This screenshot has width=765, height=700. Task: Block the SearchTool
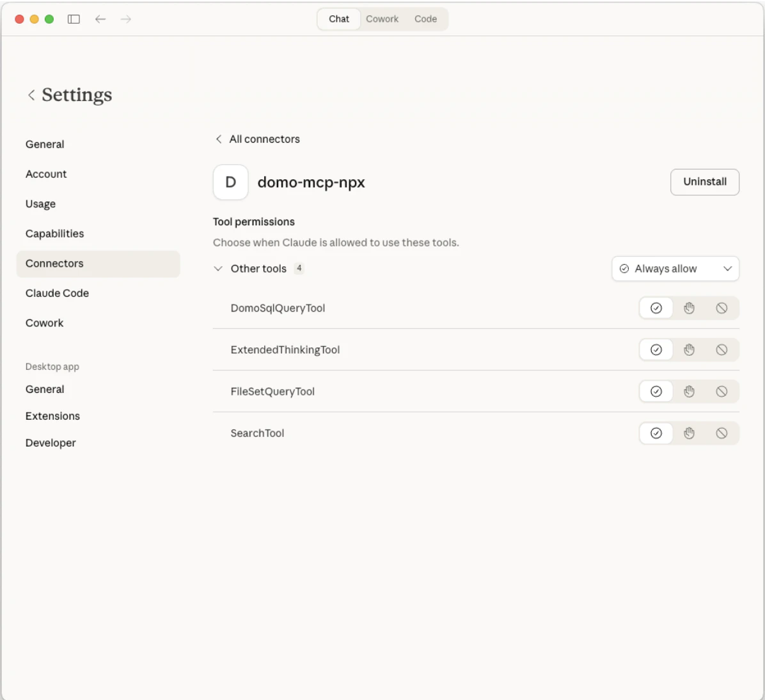coord(722,433)
